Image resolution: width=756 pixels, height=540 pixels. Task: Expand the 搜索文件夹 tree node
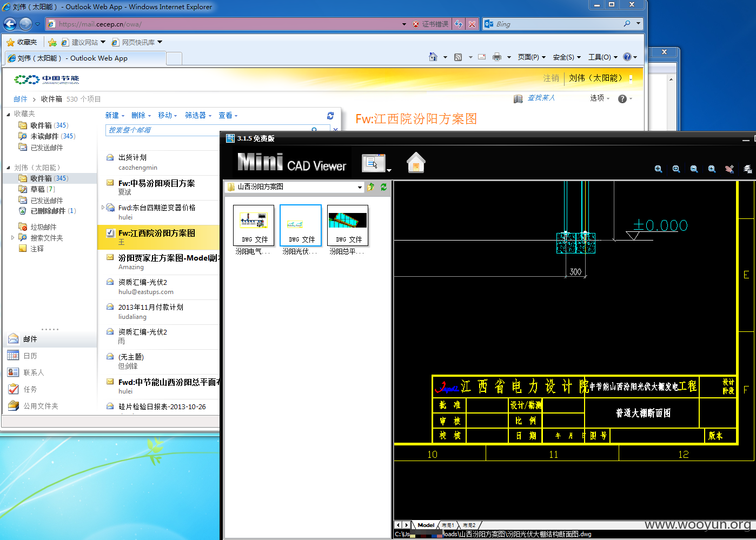(x=12, y=237)
